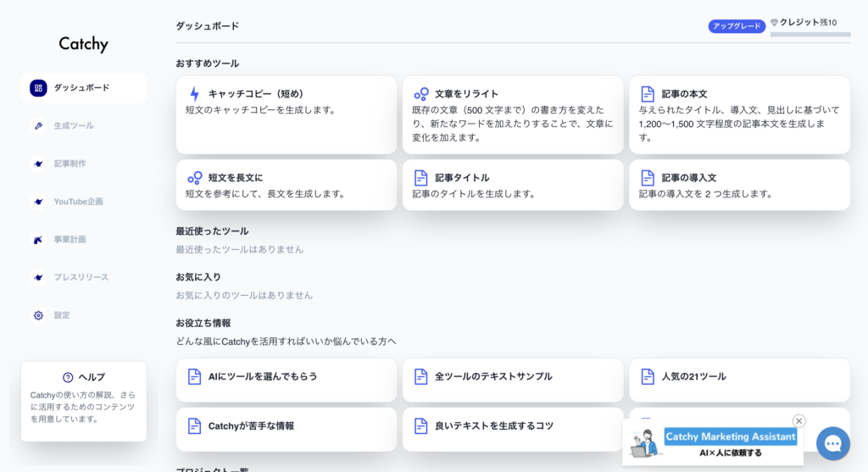Screen dimensions: 868x472
Task: Open 事業計画 from the sidebar
Action: 84,240
